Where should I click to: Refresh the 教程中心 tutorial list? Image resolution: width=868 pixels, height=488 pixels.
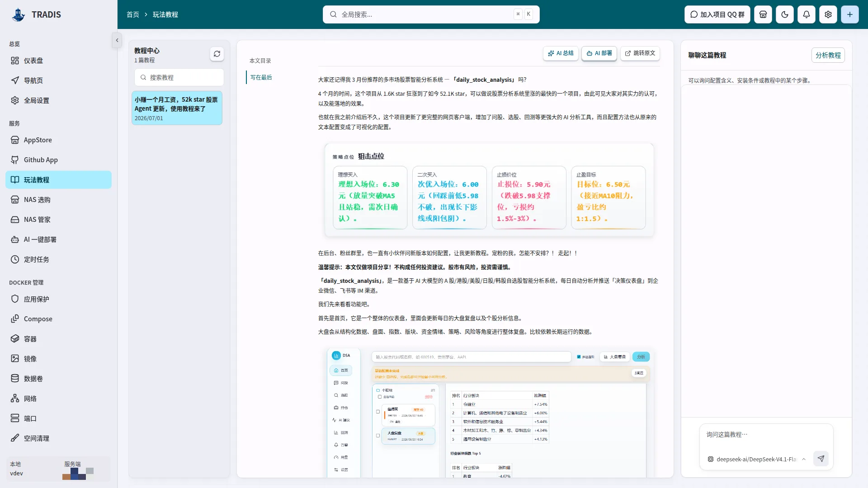pos(217,54)
